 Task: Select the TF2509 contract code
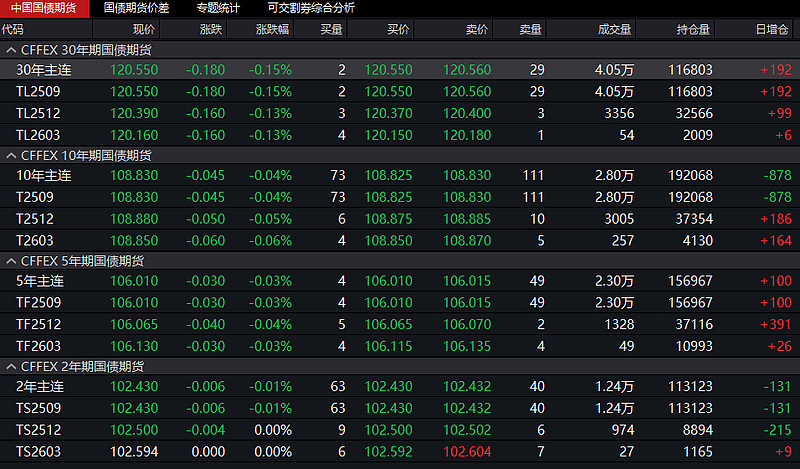click(x=38, y=303)
